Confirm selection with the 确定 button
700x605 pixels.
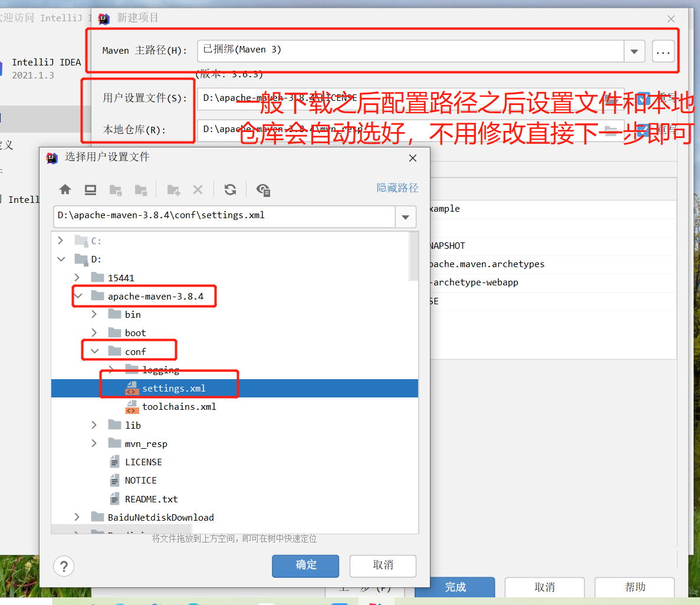click(x=305, y=565)
